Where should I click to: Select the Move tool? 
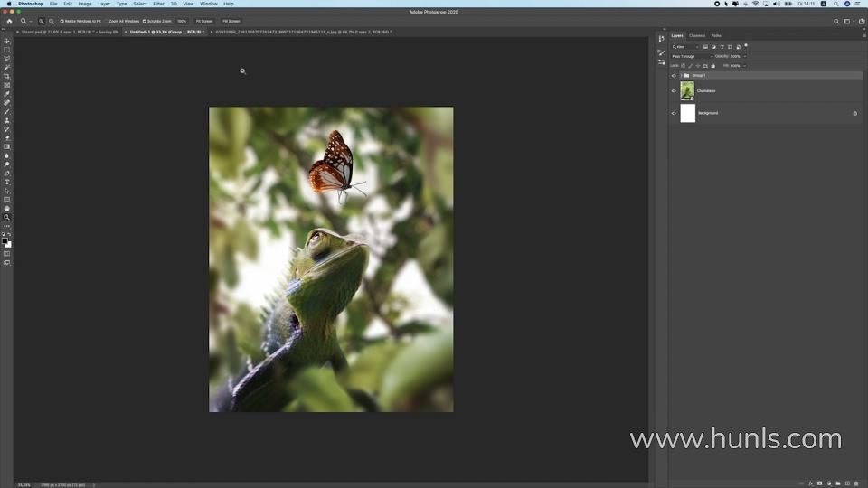coord(6,41)
